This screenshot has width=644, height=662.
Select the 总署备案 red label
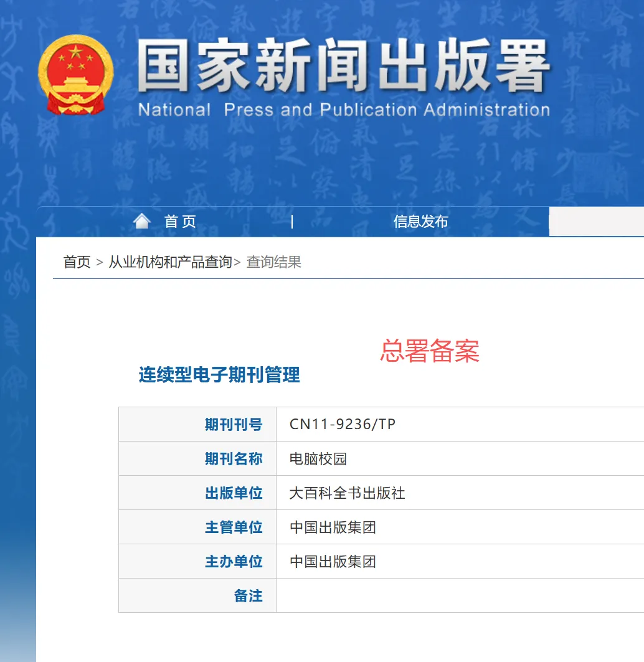(x=430, y=351)
